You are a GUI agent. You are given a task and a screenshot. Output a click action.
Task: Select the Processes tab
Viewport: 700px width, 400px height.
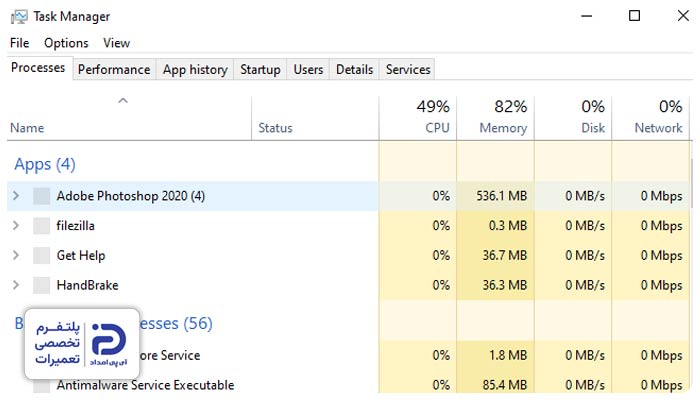coord(38,68)
